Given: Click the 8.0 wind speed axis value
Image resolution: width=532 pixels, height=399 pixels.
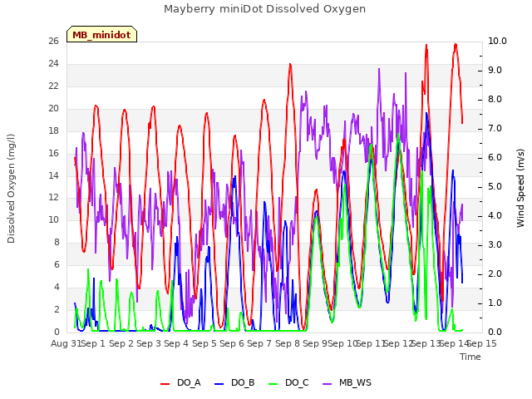Looking at the screenshot, I should click(x=495, y=100).
